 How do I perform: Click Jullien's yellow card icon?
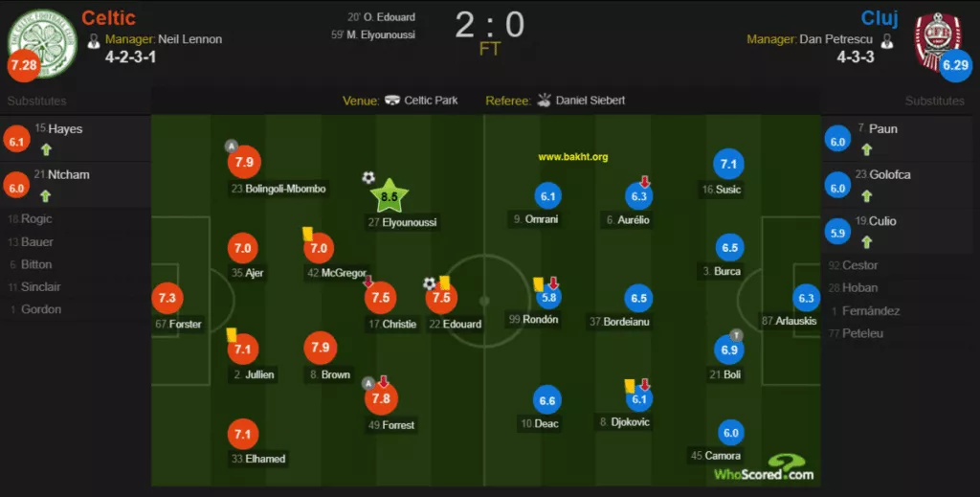point(232,334)
